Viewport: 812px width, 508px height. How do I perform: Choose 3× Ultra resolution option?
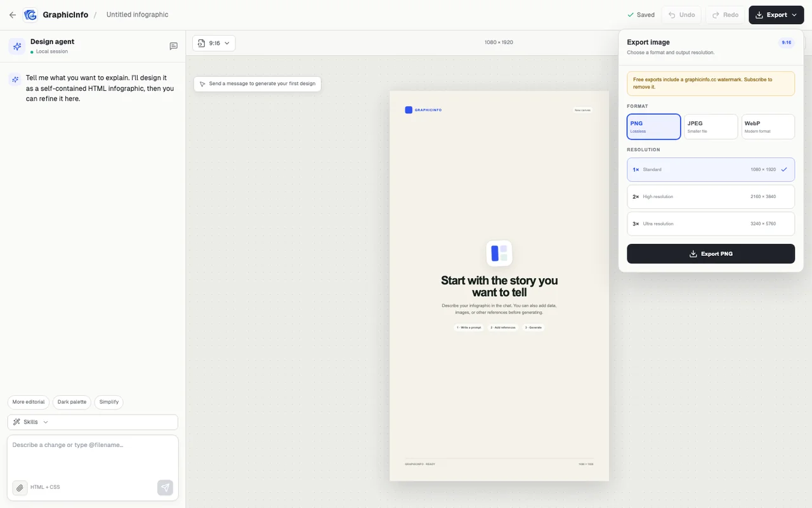click(710, 224)
